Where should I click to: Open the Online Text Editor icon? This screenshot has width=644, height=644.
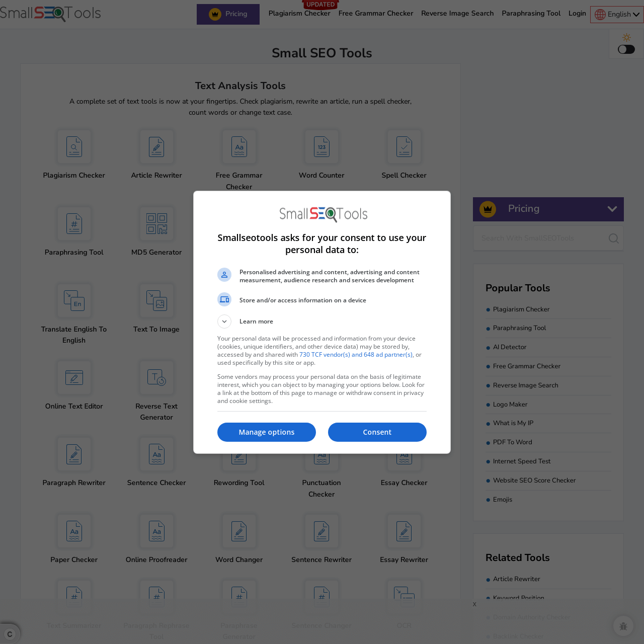click(73, 377)
